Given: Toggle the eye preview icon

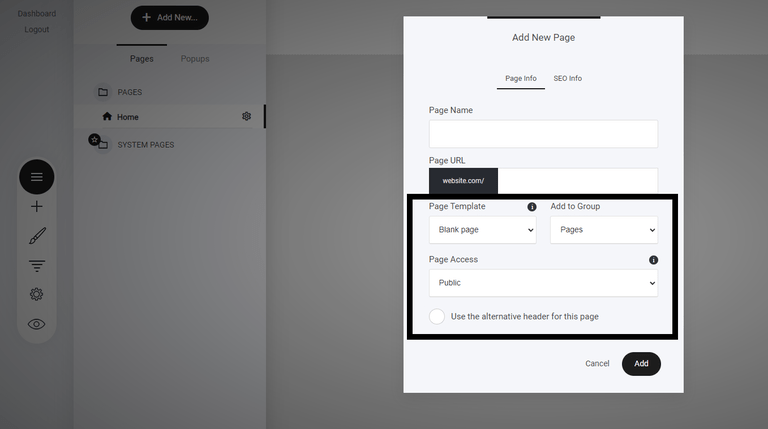Looking at the screenshot, I should coord(37,324).
